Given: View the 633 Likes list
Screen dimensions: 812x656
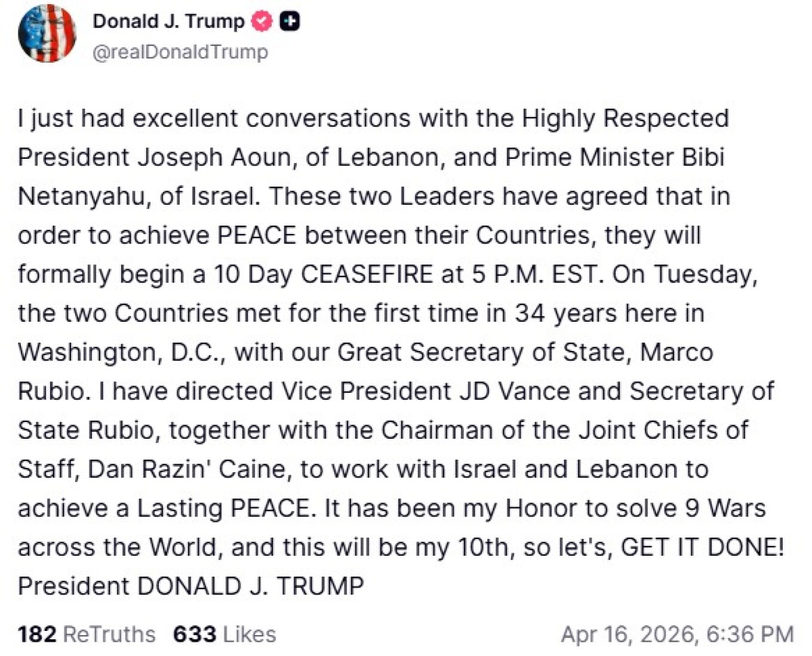Looking at the screenshot, I should (224, 634).
